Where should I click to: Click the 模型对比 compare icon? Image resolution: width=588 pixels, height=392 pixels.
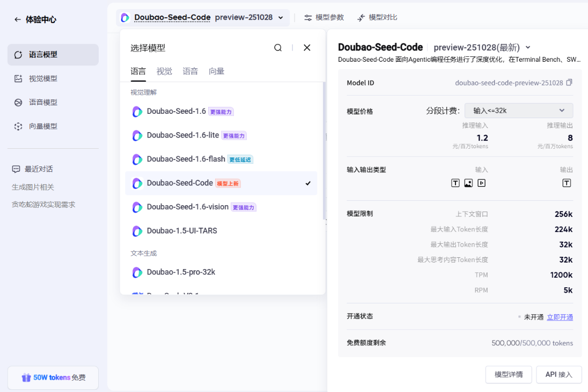[x=361, y=18]
